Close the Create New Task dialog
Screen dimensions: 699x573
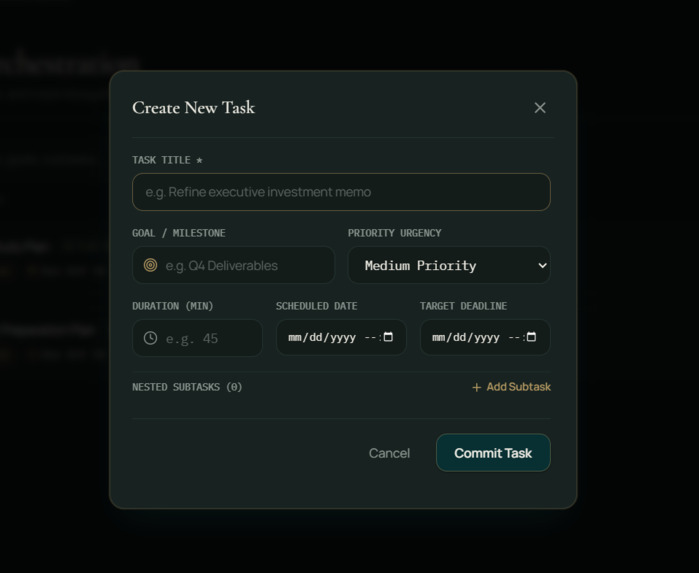(x=540, y=108)
